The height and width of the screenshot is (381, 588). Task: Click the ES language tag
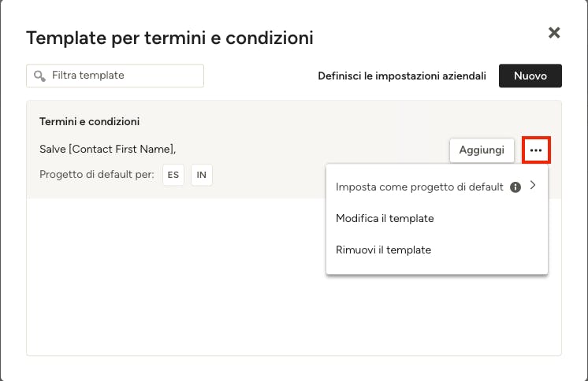(173, 175)
